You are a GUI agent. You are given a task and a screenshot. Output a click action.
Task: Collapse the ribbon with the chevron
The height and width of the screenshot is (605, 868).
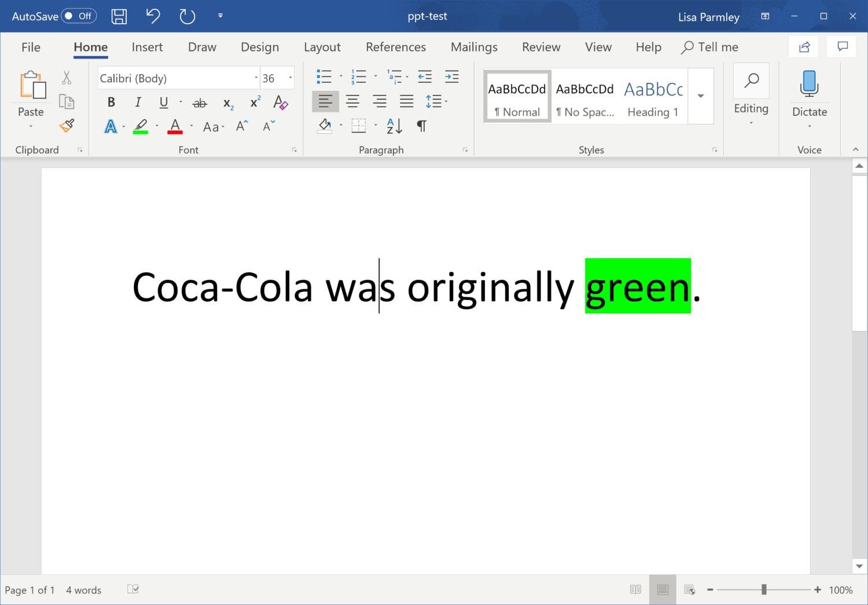pos(855,149)
